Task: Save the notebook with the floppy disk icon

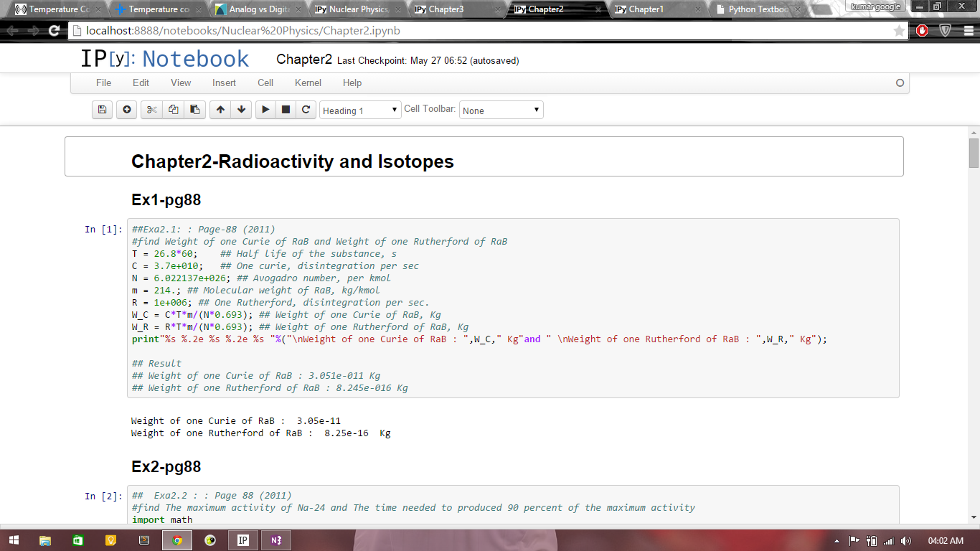Action: point(102,110)
